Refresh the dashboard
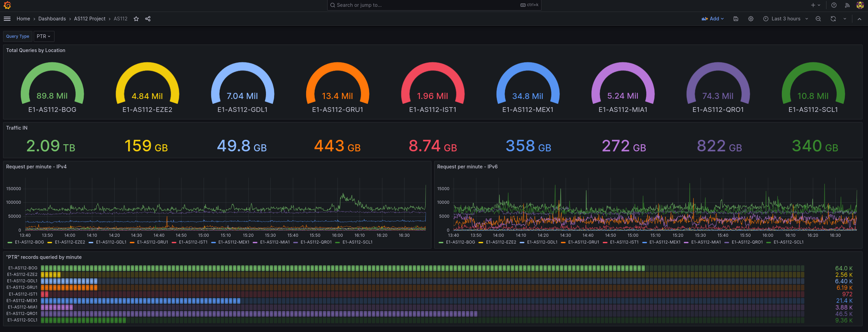The height and width of the screenshot is (332, 868). [x=833, y=19]
